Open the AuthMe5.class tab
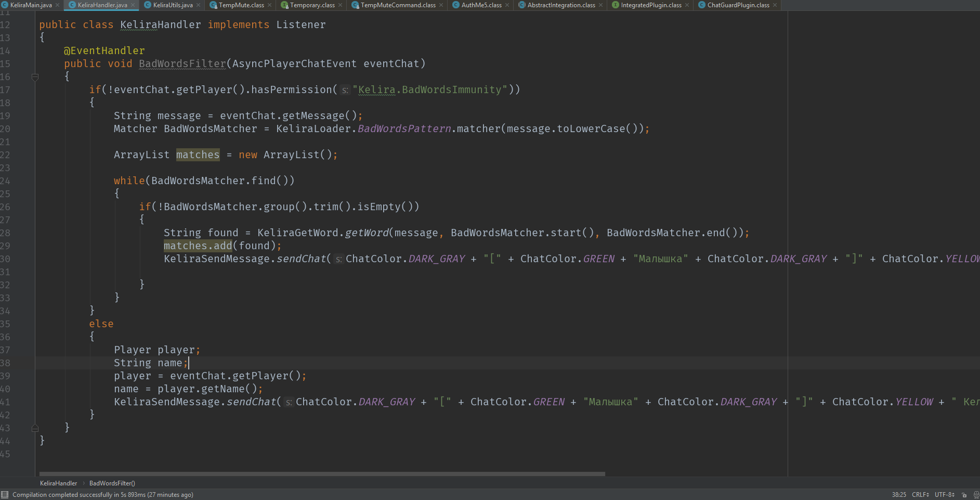This screenshot has width=980, height=500. pyautogui.click(x=481, y=5)
